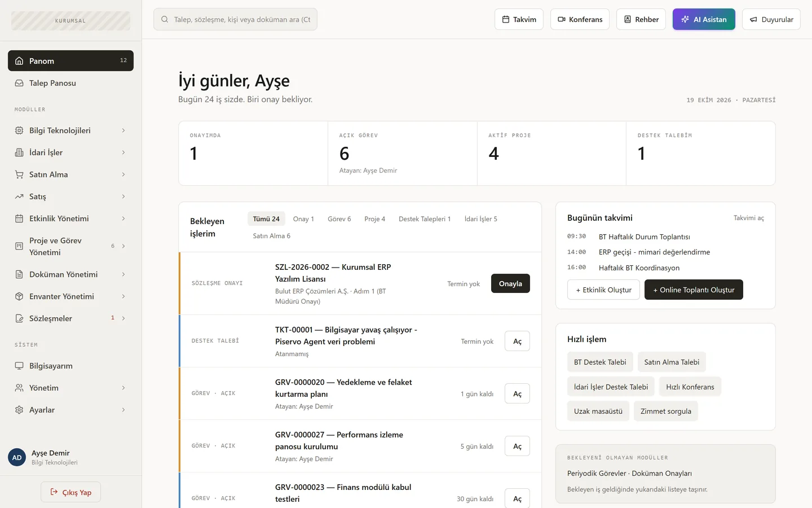Image resolution: width=812 pixels, height=508 pixels.
Task: Click the Etkinlik Oluştur button
Action: (x=603, y=290)
